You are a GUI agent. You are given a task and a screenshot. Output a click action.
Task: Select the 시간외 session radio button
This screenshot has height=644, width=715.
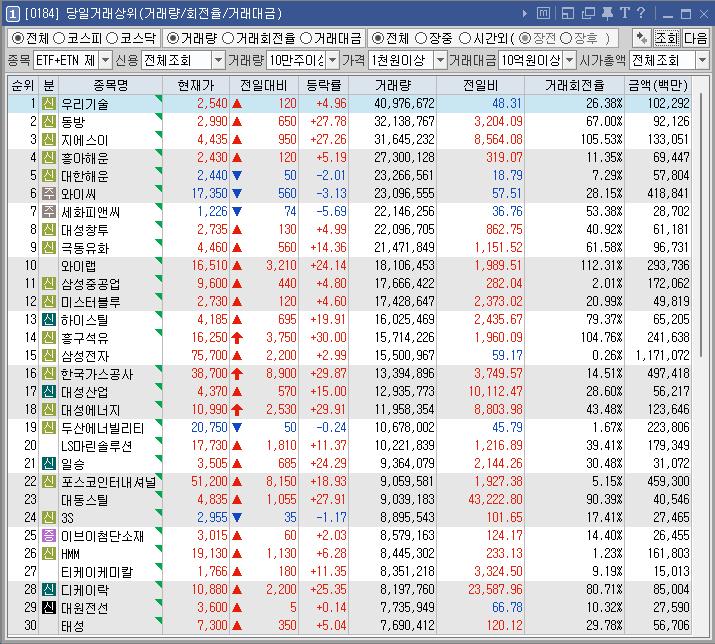click(x=465, y=38)
